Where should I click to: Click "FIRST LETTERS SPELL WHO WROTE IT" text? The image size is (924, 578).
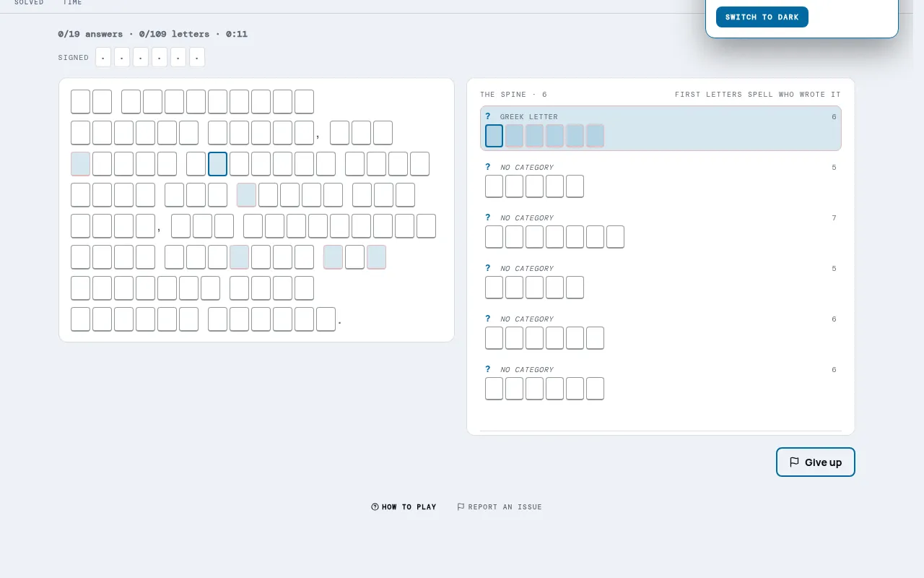coord(758,95)
